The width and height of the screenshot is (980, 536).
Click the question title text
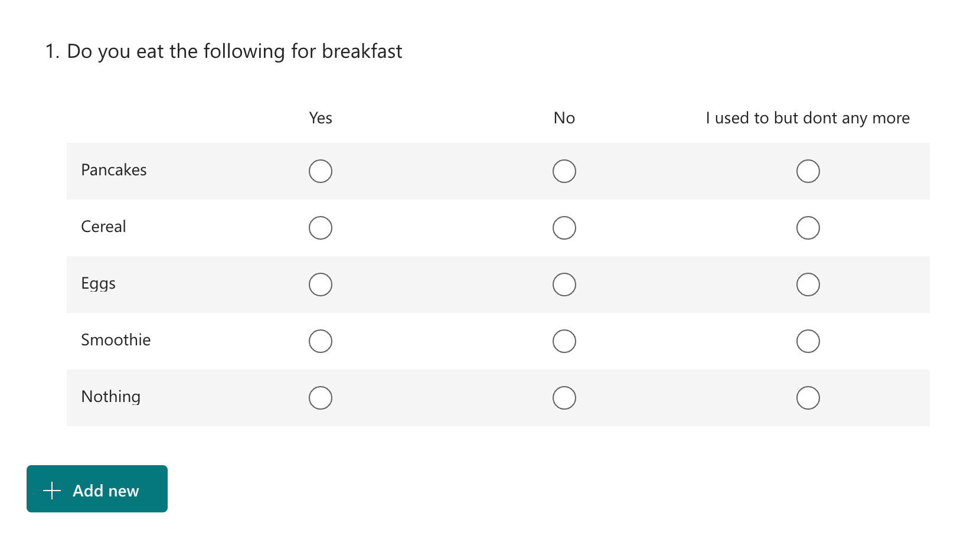pos(223,51)
